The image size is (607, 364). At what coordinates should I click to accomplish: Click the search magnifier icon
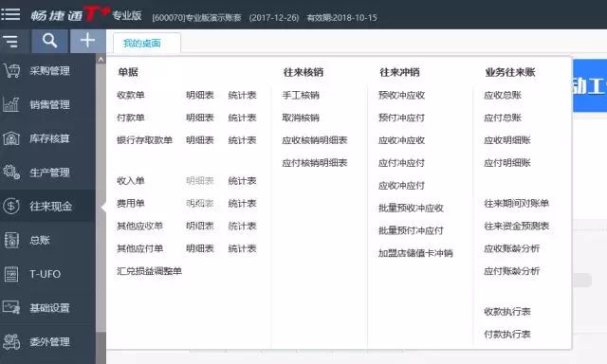point(49,41)
